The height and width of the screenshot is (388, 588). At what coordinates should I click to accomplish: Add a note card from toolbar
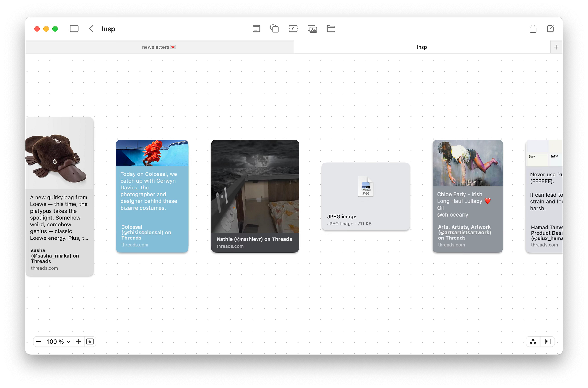click(x=256, y=29)
